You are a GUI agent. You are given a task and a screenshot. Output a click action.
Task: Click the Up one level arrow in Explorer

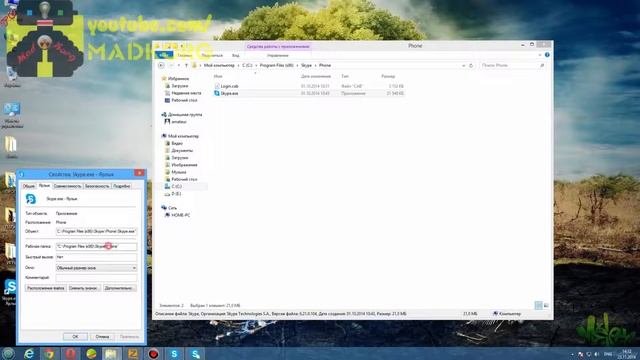point(186,65)
